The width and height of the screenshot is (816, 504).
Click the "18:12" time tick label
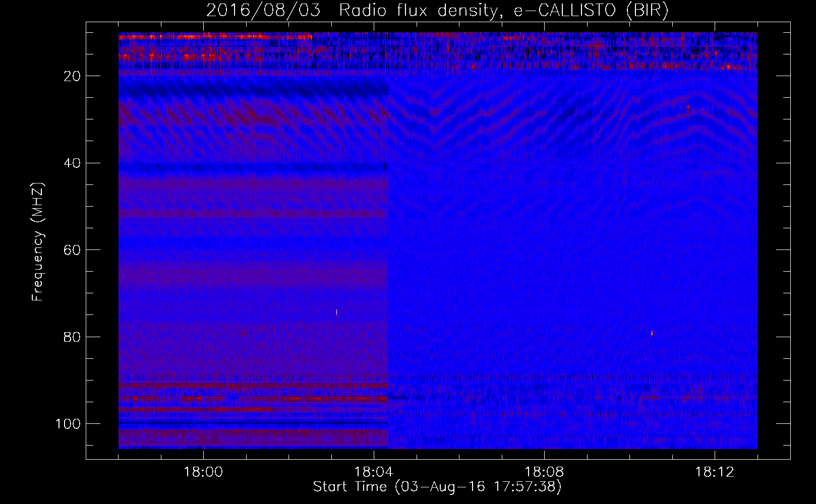tap(715, 472)
